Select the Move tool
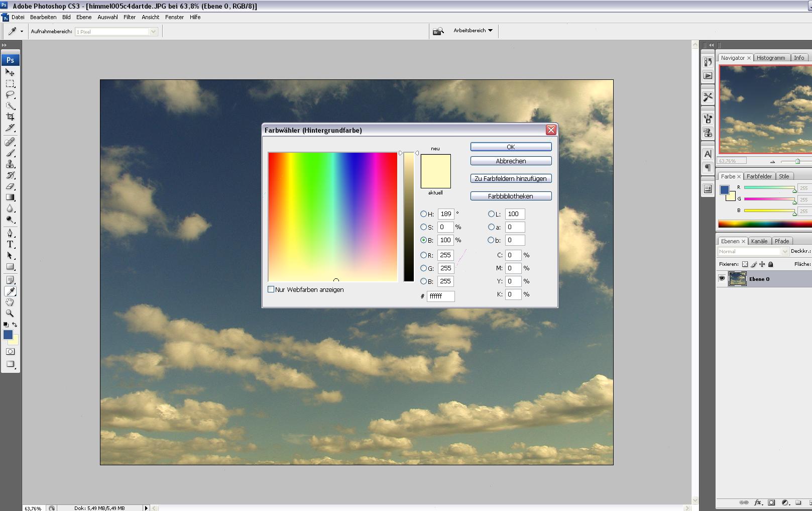Screen dimensions: 812x511 pos(10,72)
